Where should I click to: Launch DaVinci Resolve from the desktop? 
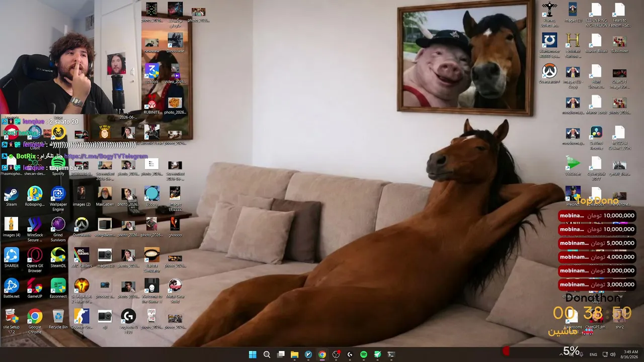pyautogui.click(x=596, y=138)
